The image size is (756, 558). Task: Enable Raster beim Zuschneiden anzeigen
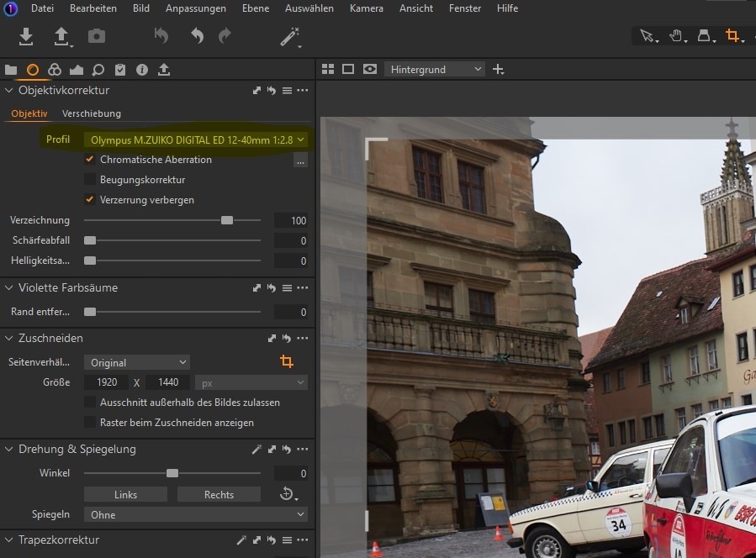(x=90, y=423)
